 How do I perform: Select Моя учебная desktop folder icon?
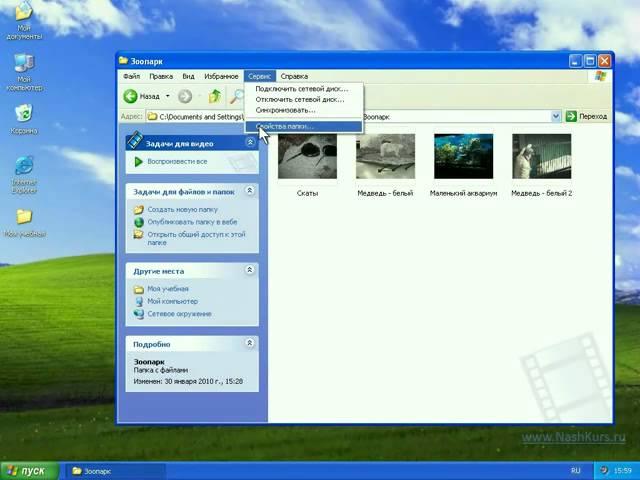pos(24,223)
